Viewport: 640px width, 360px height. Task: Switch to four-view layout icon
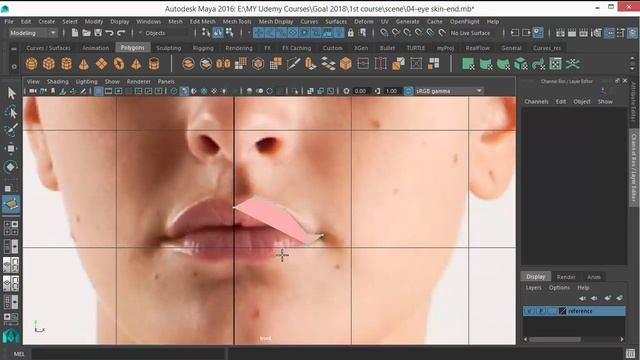point(11,228)
